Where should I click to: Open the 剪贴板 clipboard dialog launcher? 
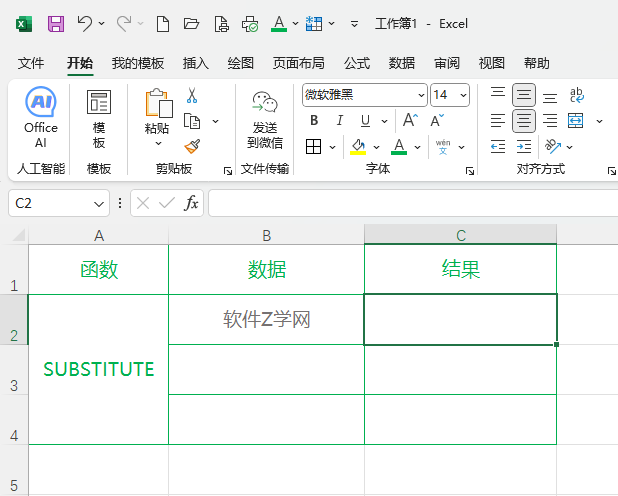[228, 171]
